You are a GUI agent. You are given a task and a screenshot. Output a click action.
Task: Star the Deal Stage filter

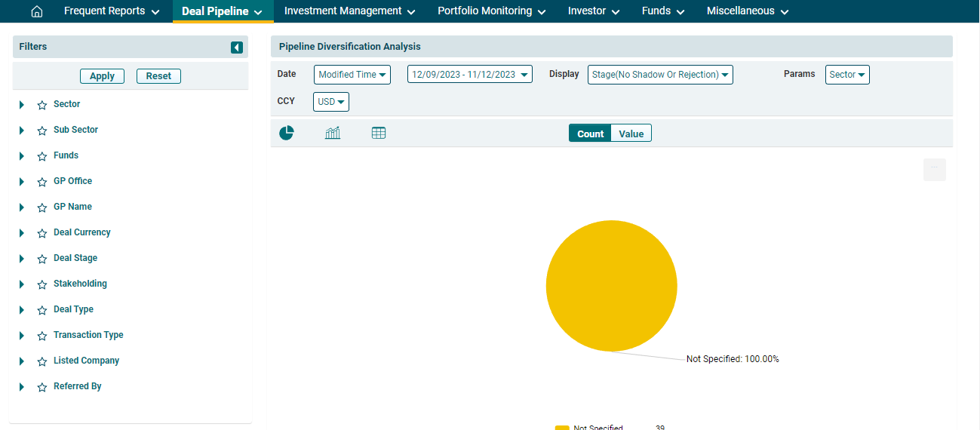(42, 259)
